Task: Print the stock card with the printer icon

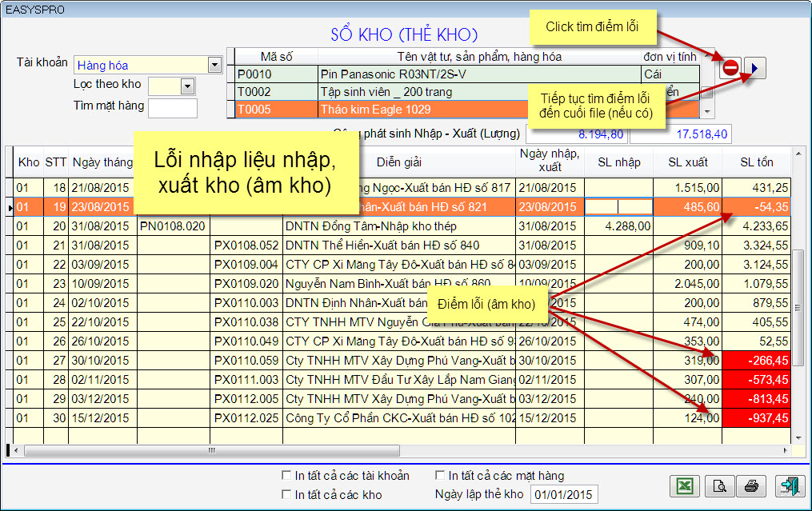Action: pos(751,485)
